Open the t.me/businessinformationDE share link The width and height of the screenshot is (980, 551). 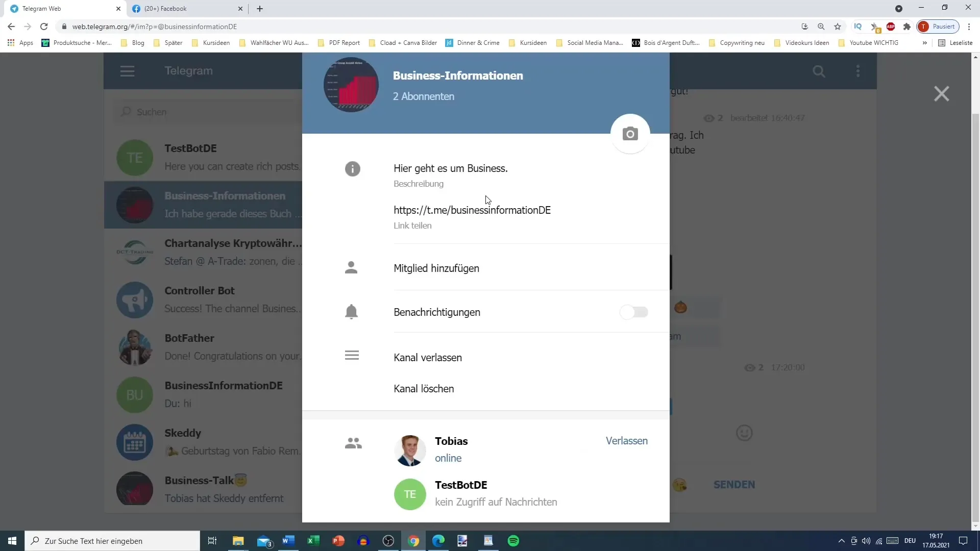472,210
